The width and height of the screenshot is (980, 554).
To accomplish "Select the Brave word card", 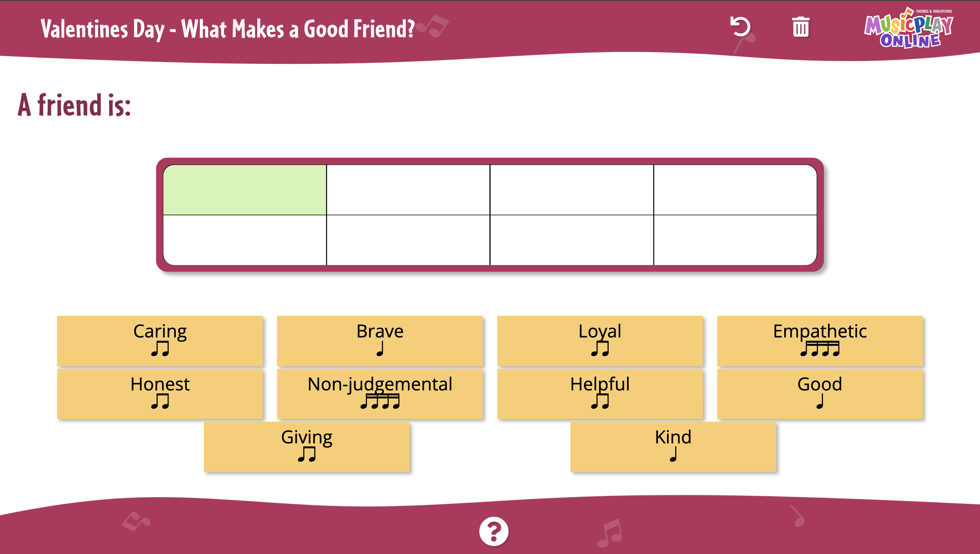I will click(x=380, y=341).
